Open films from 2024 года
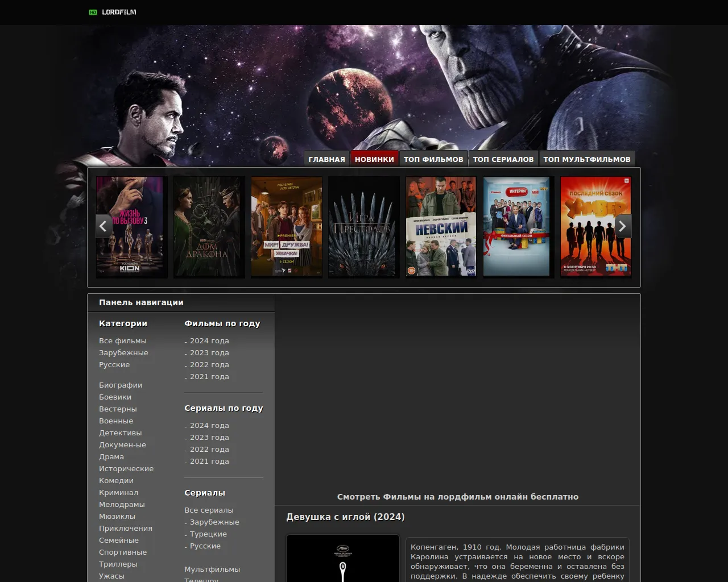Viewport: 728px width, 582px height. 209,341
